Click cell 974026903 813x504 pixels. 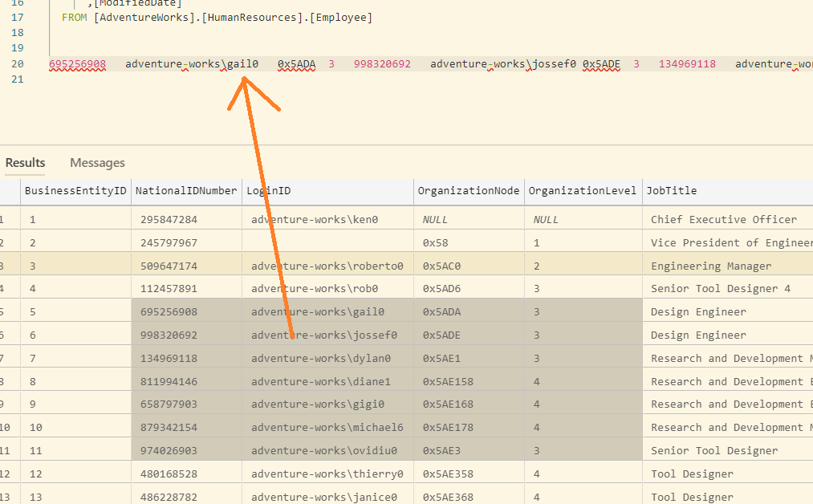(187, 450)
